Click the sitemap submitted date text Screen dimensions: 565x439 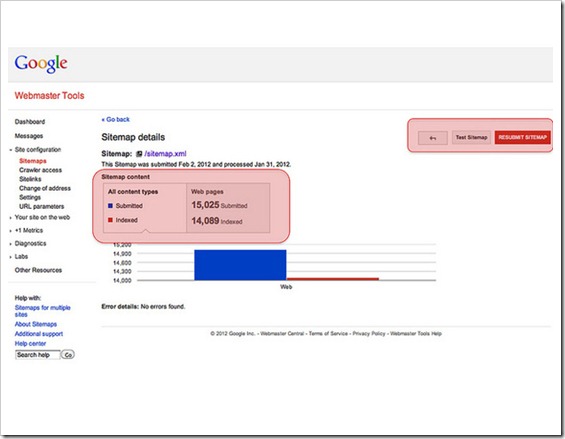point(196,164)
